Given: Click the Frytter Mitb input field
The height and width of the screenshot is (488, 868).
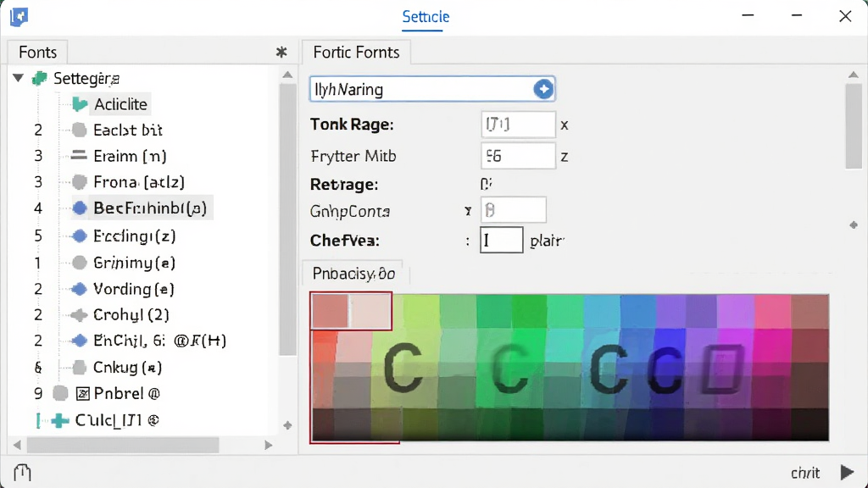Looking at the screenshot, I should click(518, 156).
